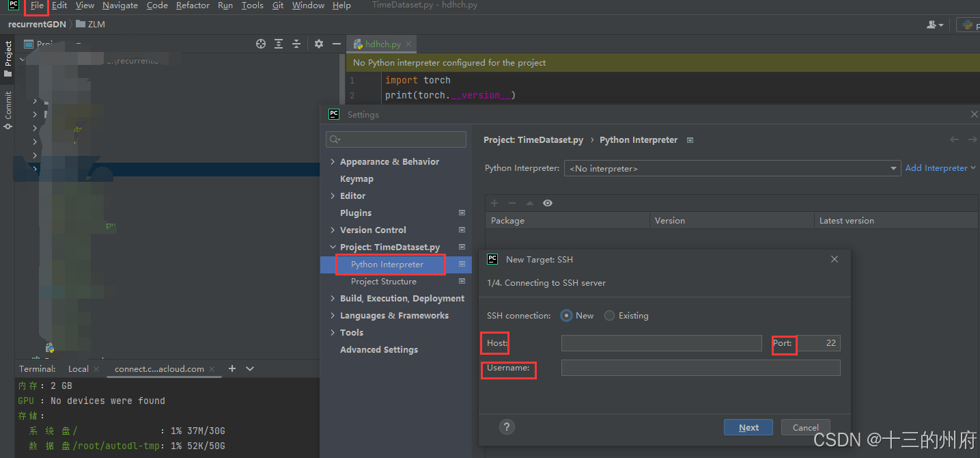Open the Run menu

coord(225,5)
